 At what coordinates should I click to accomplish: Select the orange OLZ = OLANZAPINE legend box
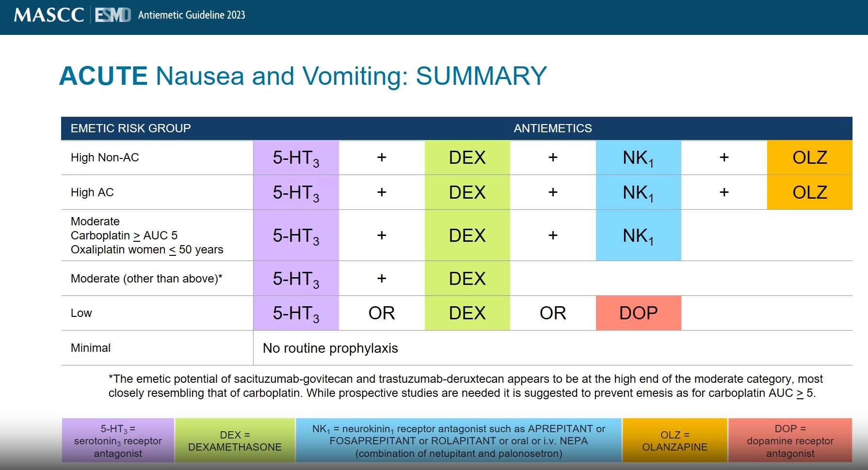675,440
